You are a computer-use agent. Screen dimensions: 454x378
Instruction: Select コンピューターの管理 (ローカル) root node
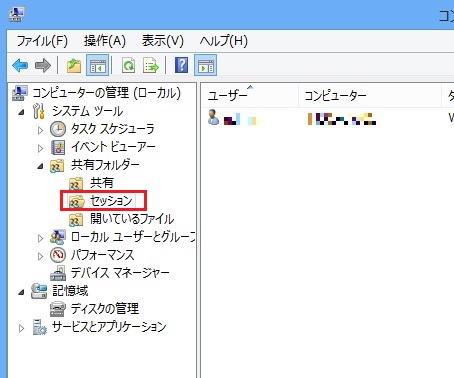106,93
